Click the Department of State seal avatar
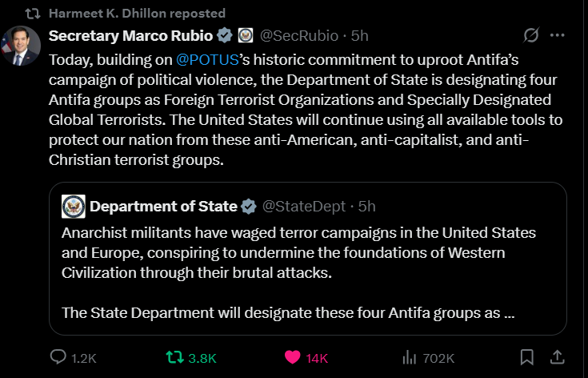588x378 pixels. click(74, 207)
